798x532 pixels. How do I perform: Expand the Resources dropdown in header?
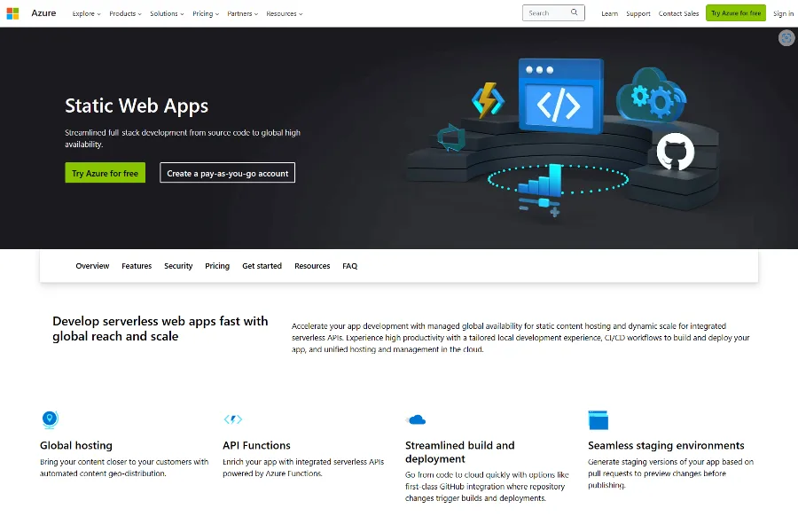click(284, 14)
